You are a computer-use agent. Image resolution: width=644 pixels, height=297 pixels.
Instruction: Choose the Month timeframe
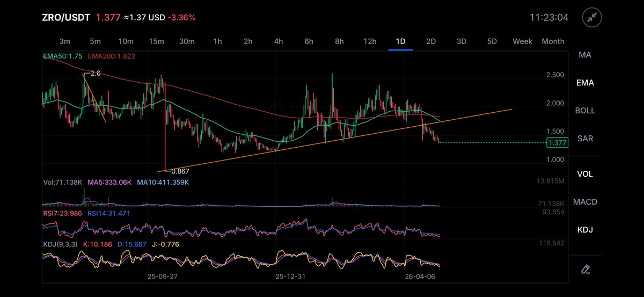pos(553,41)
